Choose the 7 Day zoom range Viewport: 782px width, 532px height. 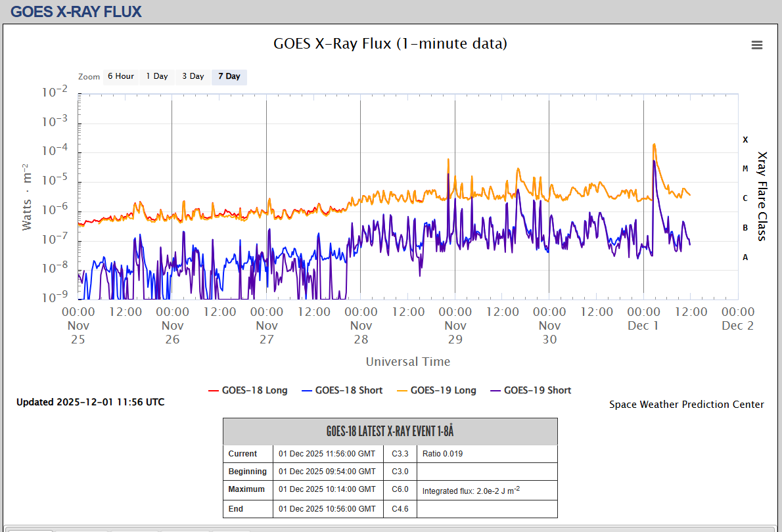(x=229, y=76)
